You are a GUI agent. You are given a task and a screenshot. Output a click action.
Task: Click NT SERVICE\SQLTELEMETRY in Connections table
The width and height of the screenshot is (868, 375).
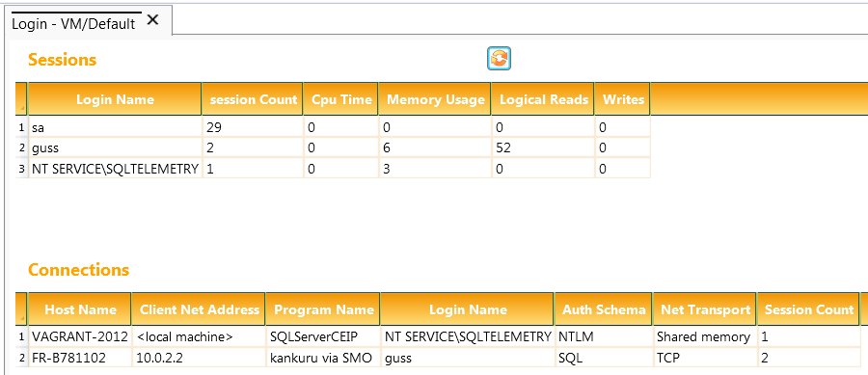(467, 336)
